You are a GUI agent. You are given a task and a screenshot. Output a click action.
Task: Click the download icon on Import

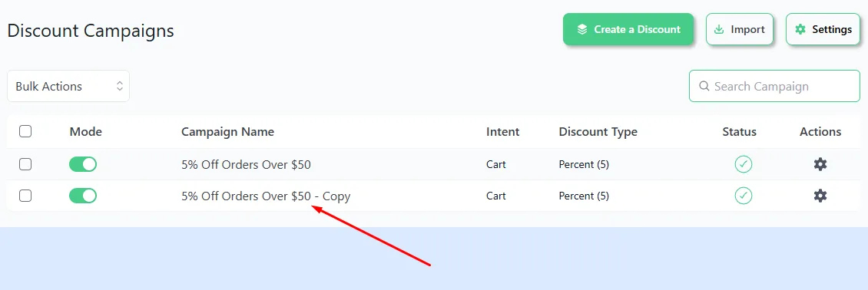coord(719,29)
